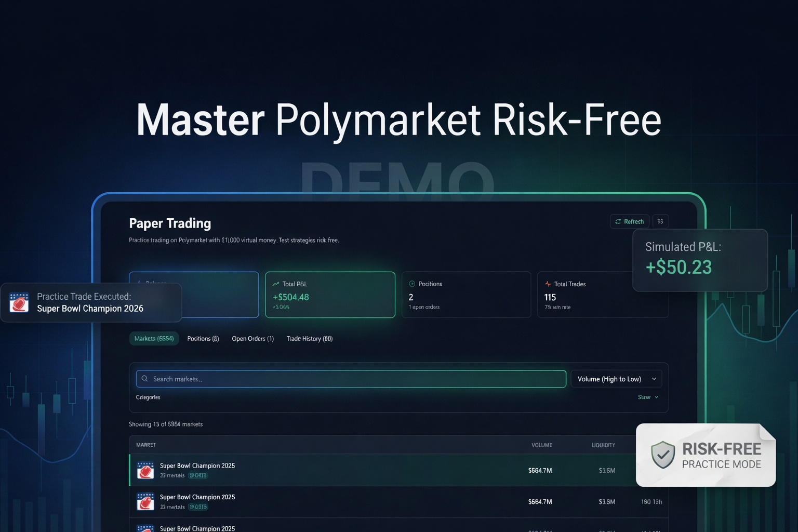Select the Open Orders tab

[253, 338]
